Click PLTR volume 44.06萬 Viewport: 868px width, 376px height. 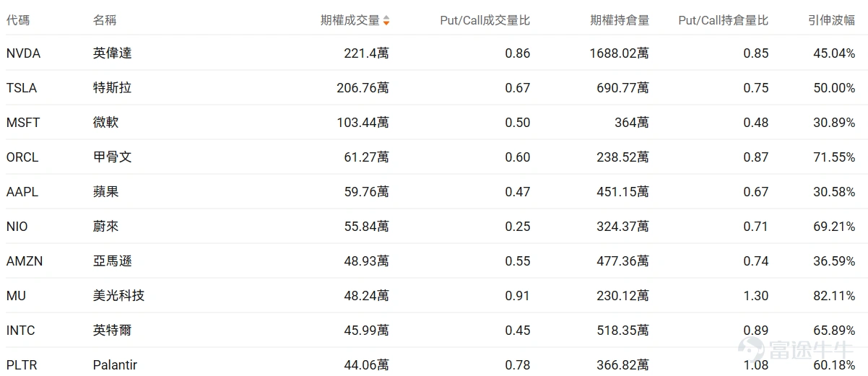coord(367,365)
